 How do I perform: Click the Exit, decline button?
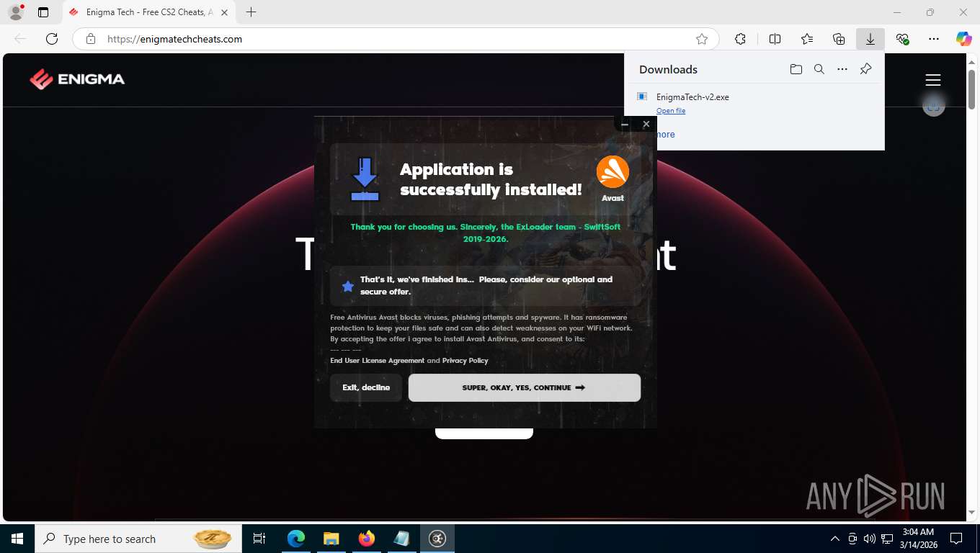[366, 387]
